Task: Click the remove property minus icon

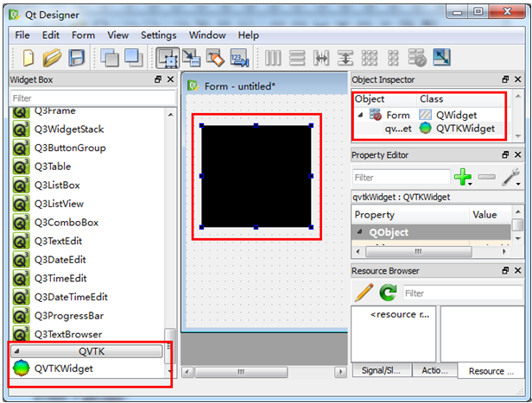Action: (486, 177)
